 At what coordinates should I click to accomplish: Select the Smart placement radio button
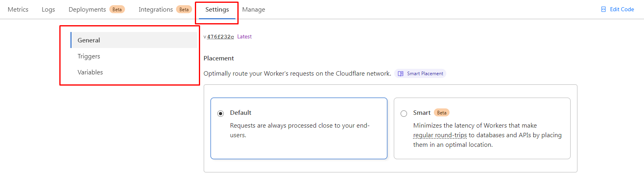[x=404, y=114]
